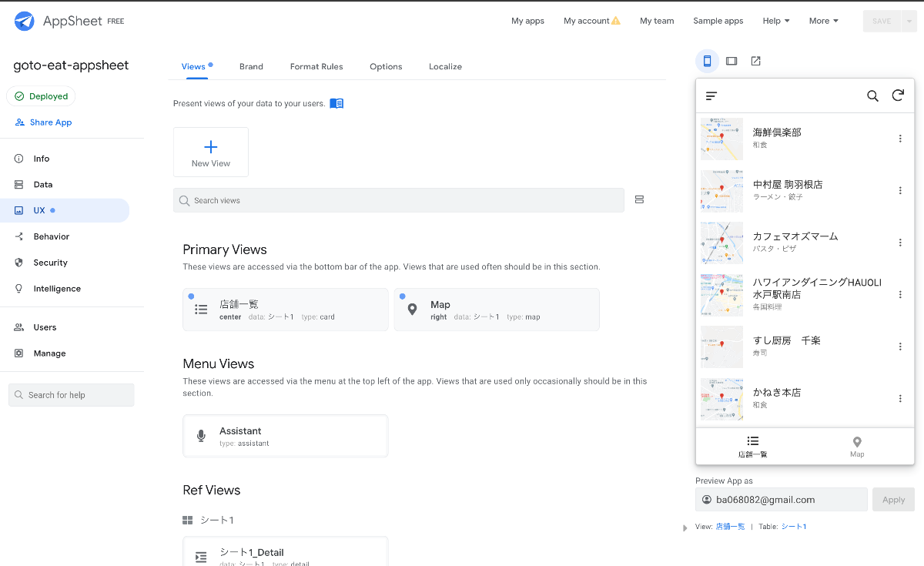Click the 中村屋 駒羽根店 list entry

(805, 190)
